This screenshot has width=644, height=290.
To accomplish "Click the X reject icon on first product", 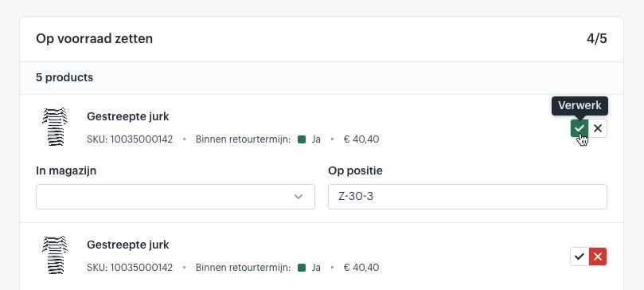I will click(598, 128).
